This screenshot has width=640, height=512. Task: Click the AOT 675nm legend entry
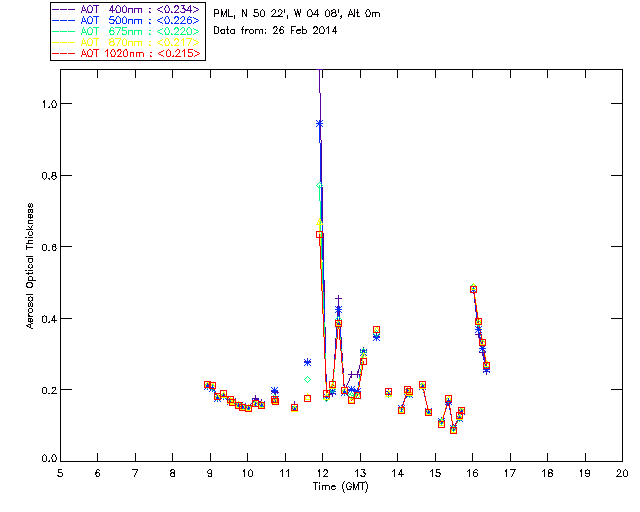pos(126,31)
